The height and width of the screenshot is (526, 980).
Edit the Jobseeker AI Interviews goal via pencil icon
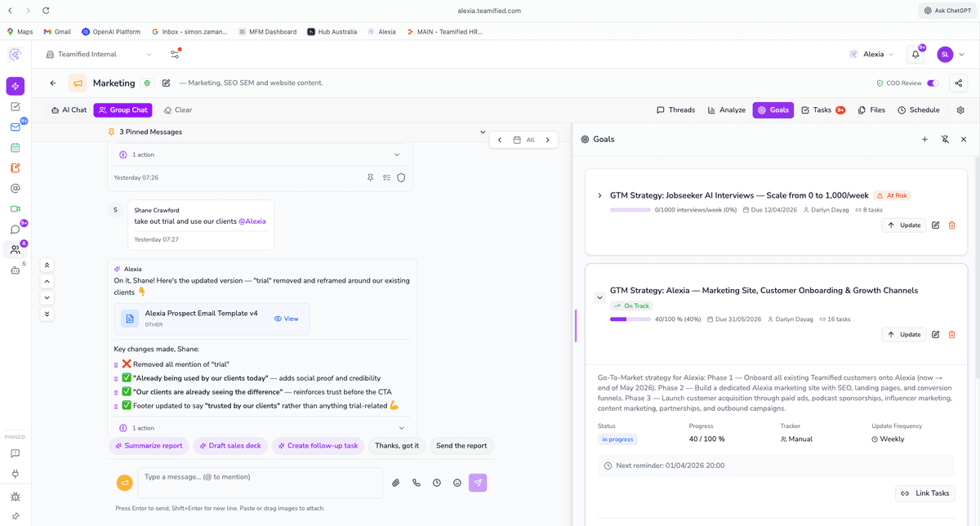[x=935, y=225]
